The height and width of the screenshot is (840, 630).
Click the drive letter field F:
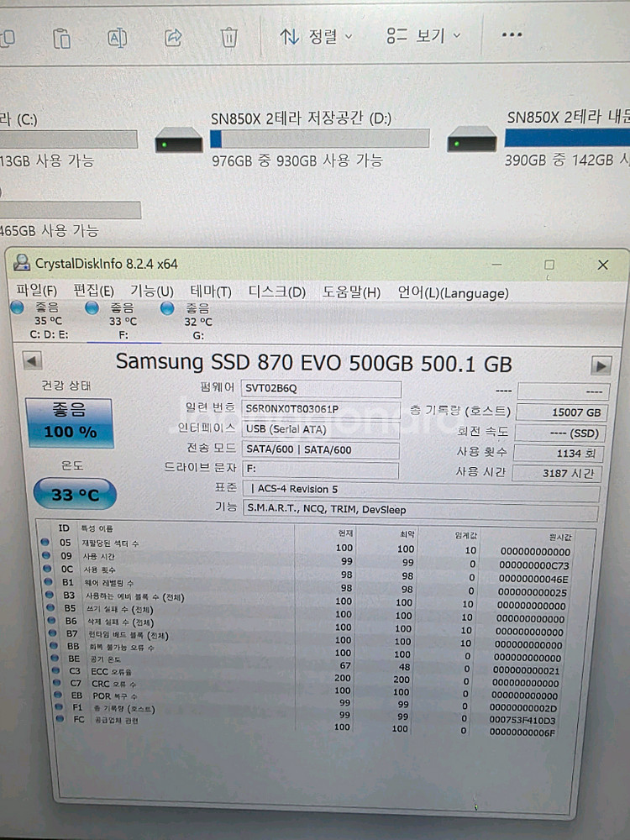[x=320, y=470]
